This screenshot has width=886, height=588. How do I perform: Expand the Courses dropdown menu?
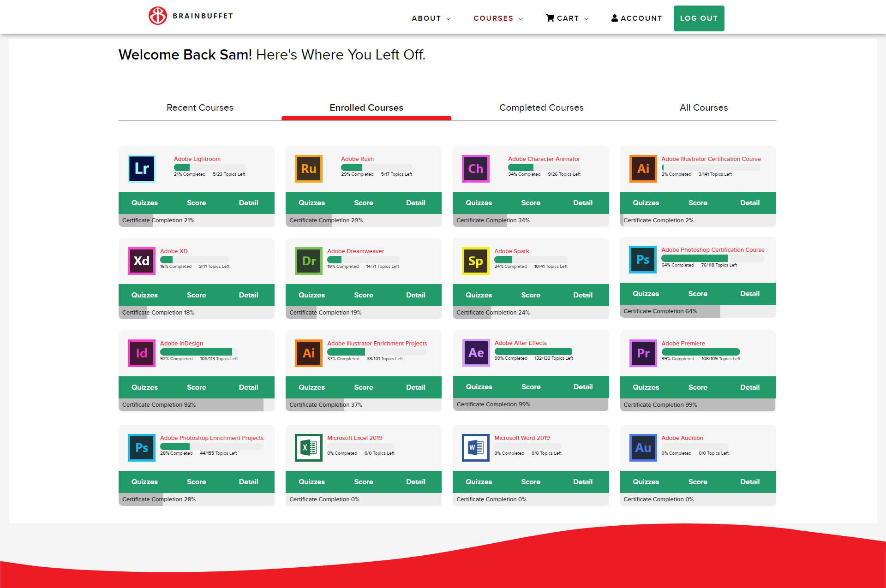pos(498,18)
